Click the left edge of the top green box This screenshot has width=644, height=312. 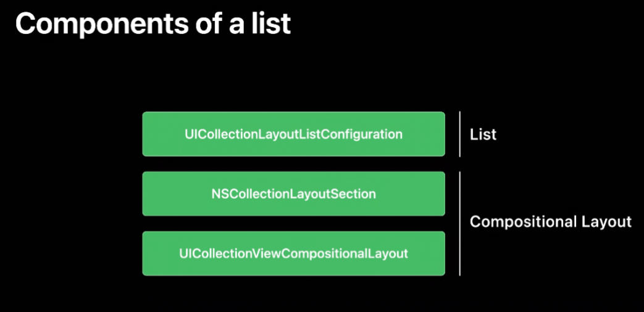coord(144,134)
